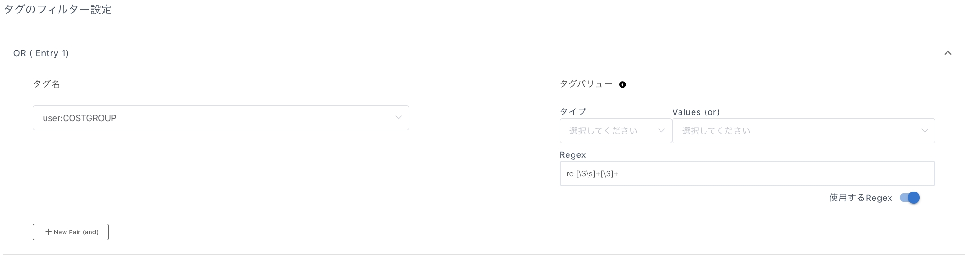This screenshot has width=980, height=269.
Task: Add a New Pair (and)
Action: pos(71,232)
